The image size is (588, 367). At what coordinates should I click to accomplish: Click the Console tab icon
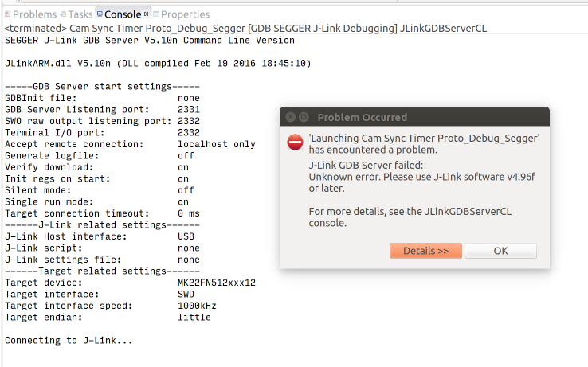(100, 14)
